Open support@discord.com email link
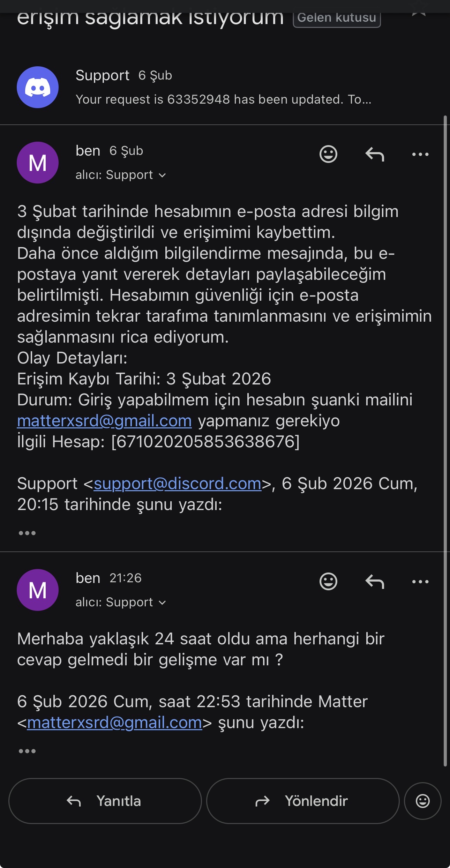This screenshot has height=868, width=450. (x=178, y=484)
